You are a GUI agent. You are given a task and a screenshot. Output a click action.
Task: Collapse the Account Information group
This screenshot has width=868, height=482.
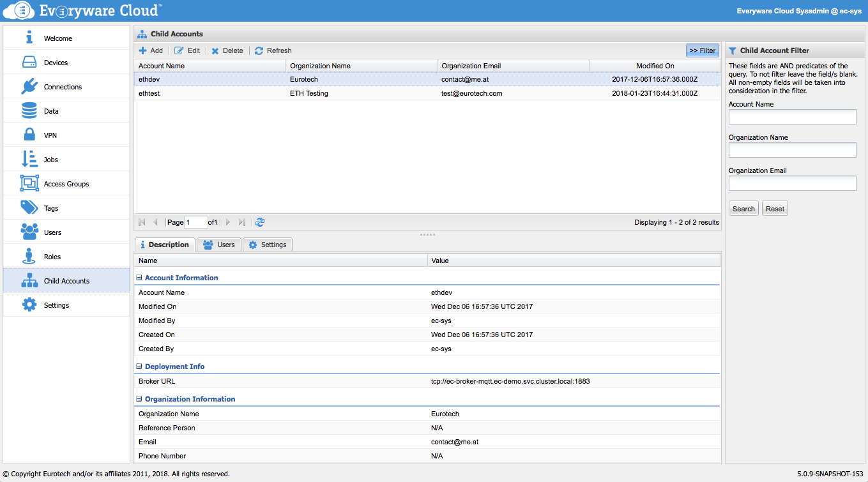(x=139, y=278)
